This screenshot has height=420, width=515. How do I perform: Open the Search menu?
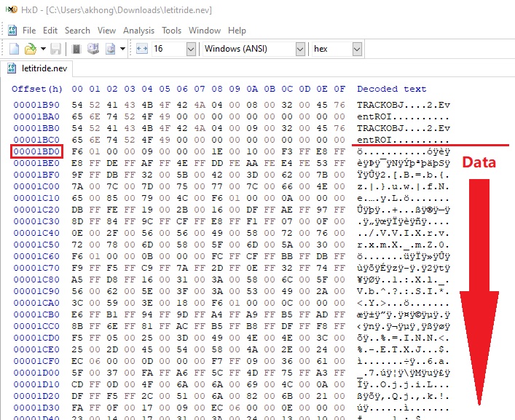[x=77, y=31]
